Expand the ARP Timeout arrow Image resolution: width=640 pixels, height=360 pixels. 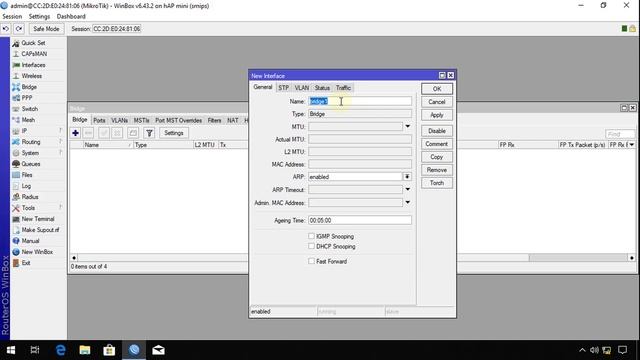(407, 190)
